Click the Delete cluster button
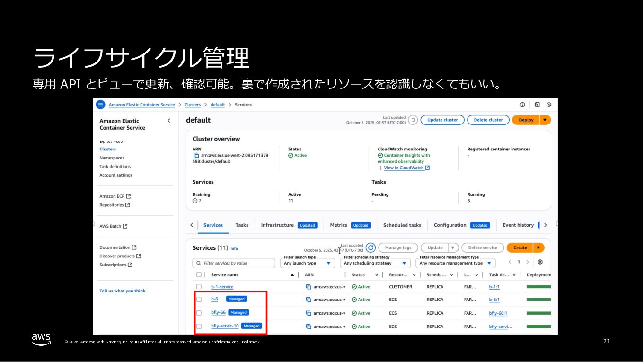The width and height of the screenshot is (644, 362). click(x=488, y=120)
